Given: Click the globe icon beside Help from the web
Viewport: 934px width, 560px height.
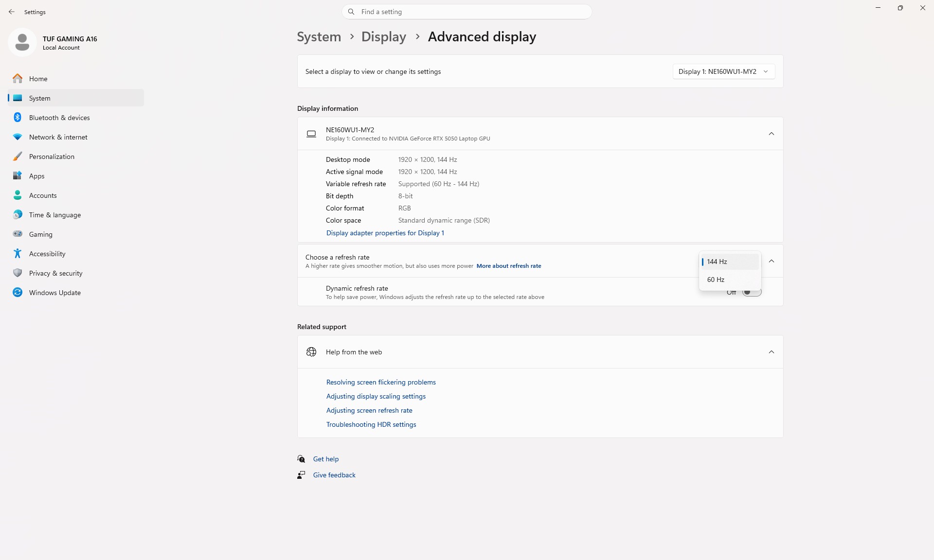Looking at the screenshot, I should coord(311,352).
